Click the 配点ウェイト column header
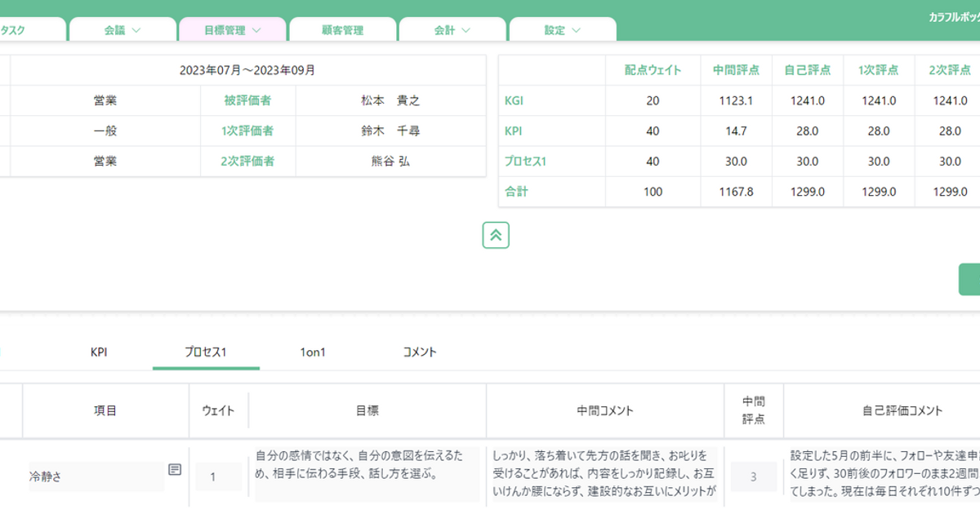This screenshot has width=980, height=514. tap(653, 70)
